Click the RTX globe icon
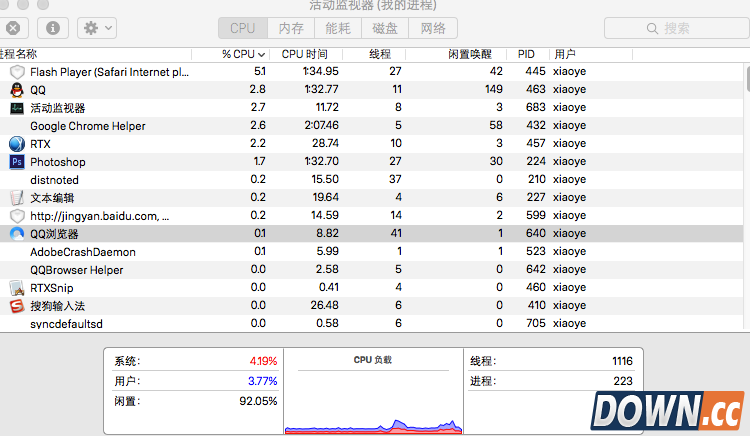Screen dimensions: 750x436 click(17, 144)
